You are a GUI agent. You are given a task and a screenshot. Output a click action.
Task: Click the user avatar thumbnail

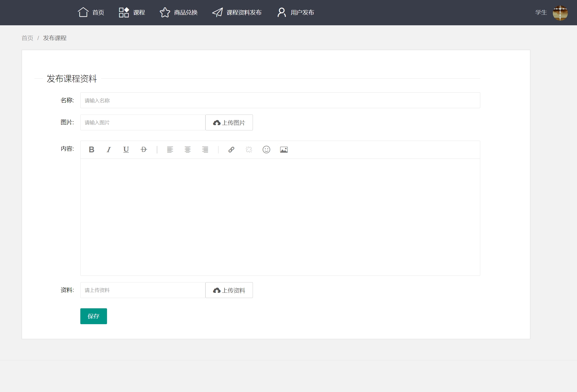click(x=560, y=13)
